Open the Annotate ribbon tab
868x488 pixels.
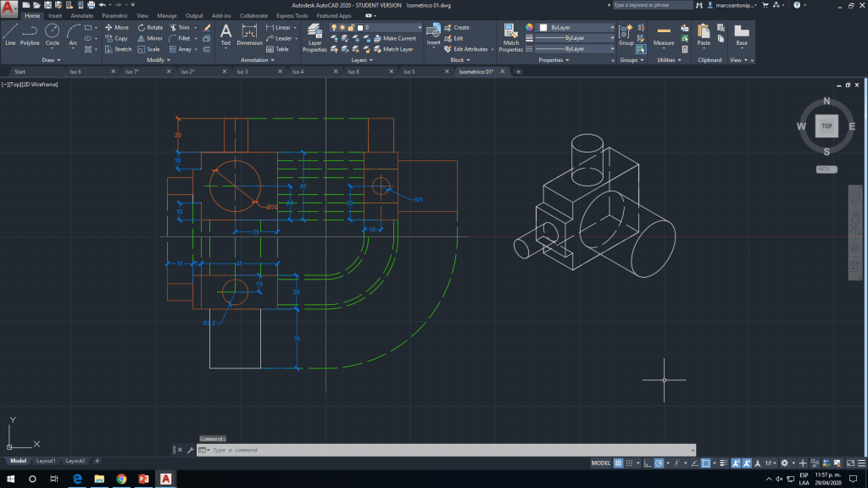pos(82,15)
